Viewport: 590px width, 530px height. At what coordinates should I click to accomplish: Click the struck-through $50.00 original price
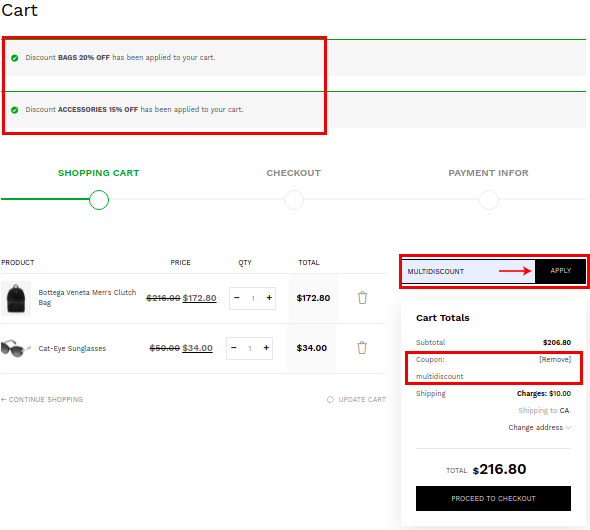point(165,348)
